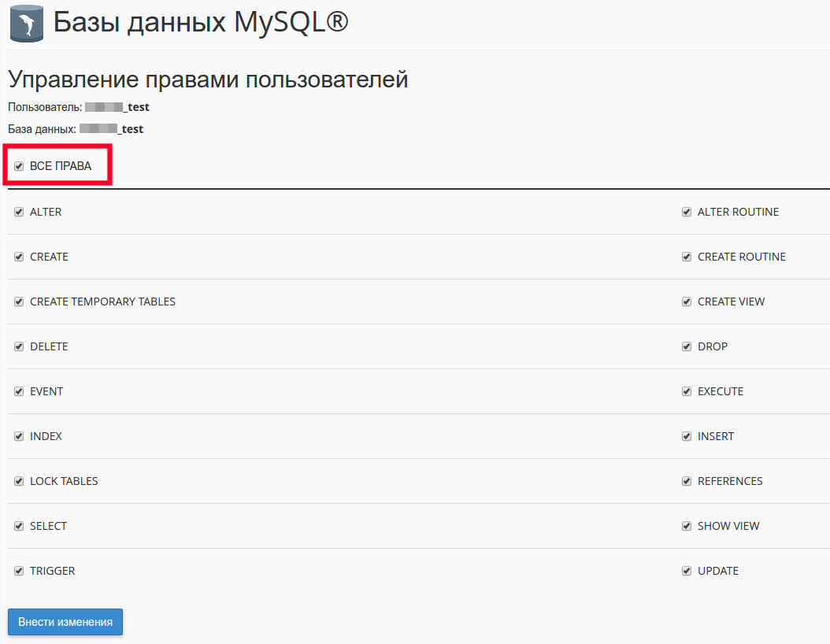The height and width of the screenshot is (644, 830).
Task: Toggle the EVENT privilege checkbox
Action: click(19, 391)
